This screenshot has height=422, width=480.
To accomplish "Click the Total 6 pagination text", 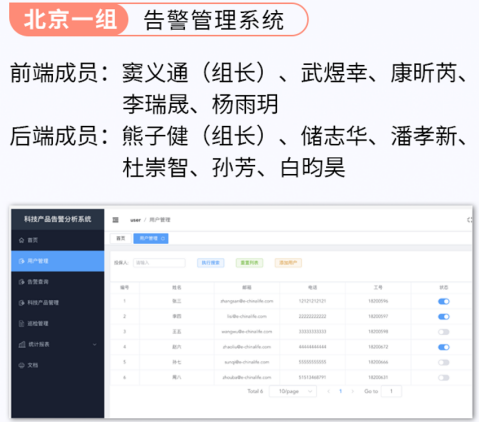I will pos(255,391).
